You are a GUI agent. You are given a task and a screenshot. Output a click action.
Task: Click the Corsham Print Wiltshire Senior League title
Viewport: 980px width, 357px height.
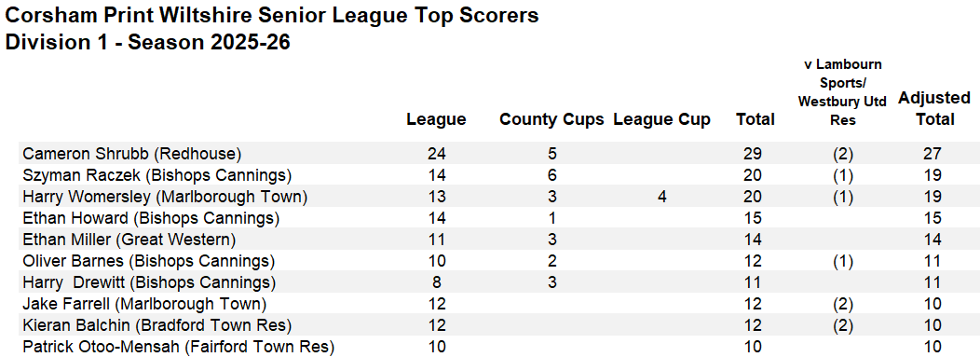coord(271,15)
